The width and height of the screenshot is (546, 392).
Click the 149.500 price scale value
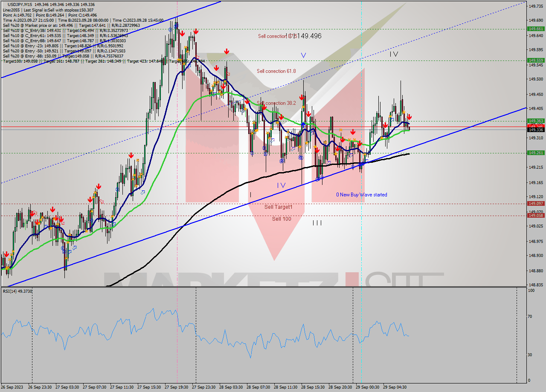(536, 79)
